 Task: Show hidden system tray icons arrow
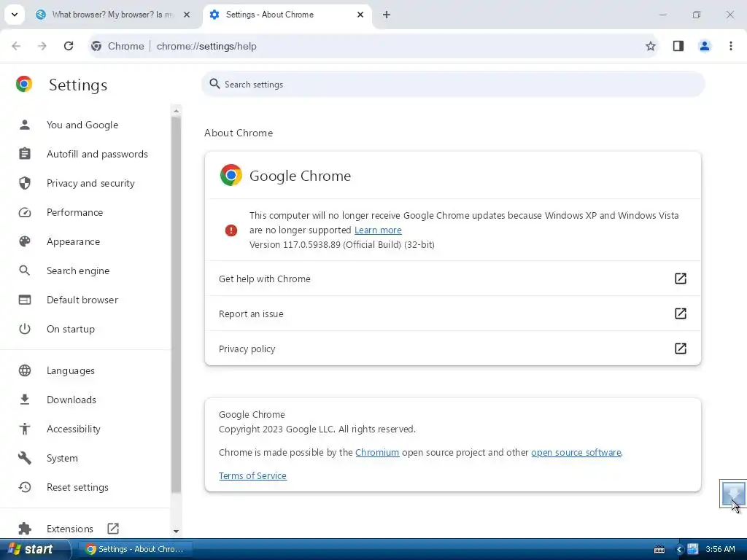pos(679,550)
